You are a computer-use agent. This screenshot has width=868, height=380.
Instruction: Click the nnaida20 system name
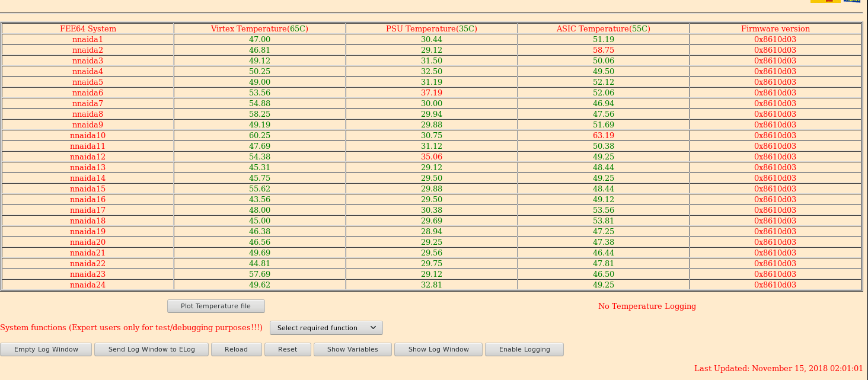[88, 242]
